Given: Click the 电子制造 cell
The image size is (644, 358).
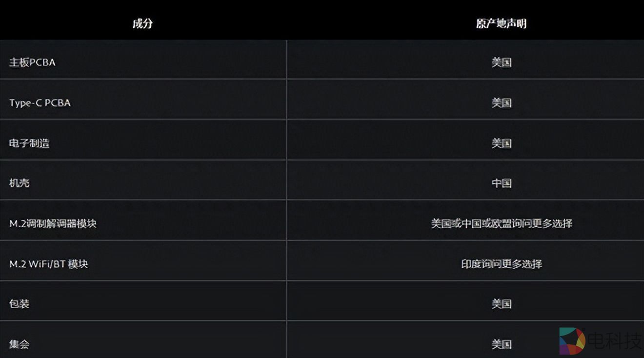Looking at the screenshot, I should [29, 143].
